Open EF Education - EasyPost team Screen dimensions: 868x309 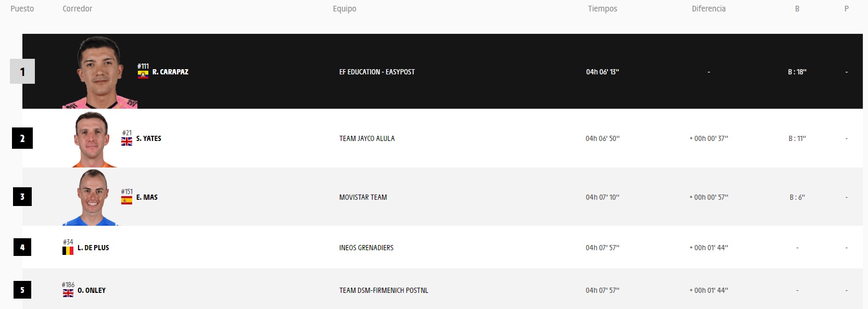[x=377, y=72]
